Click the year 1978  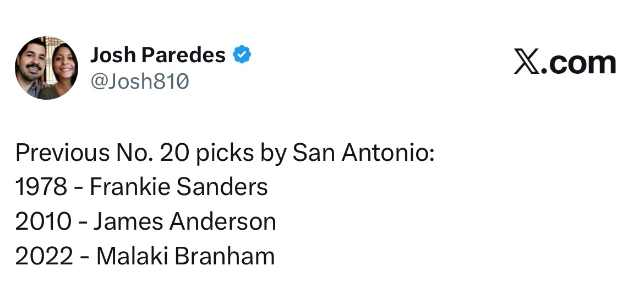(41, 187)
